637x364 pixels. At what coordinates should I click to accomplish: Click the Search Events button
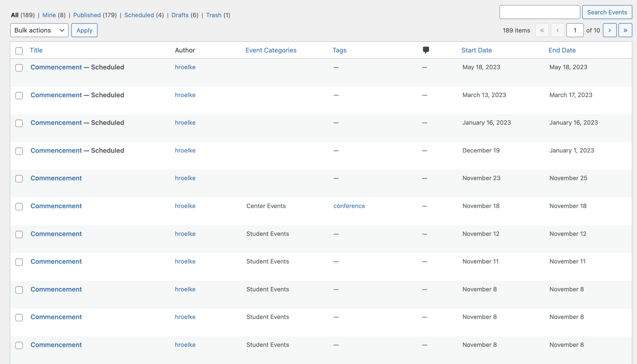click(x=607, y=12)
